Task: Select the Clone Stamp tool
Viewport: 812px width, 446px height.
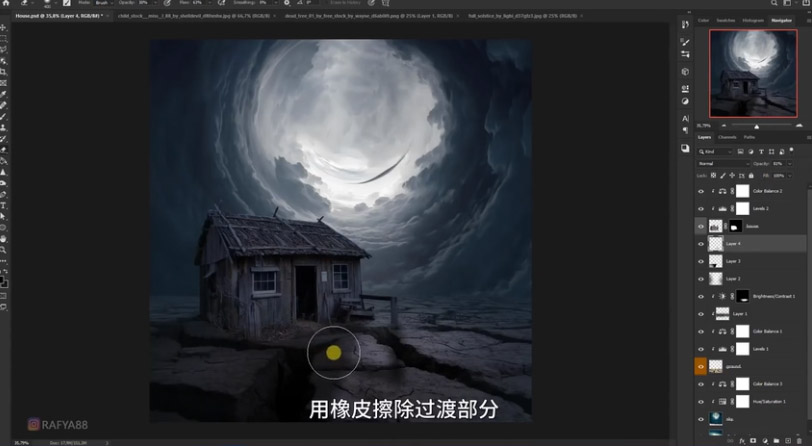Action: pos(4,128)
